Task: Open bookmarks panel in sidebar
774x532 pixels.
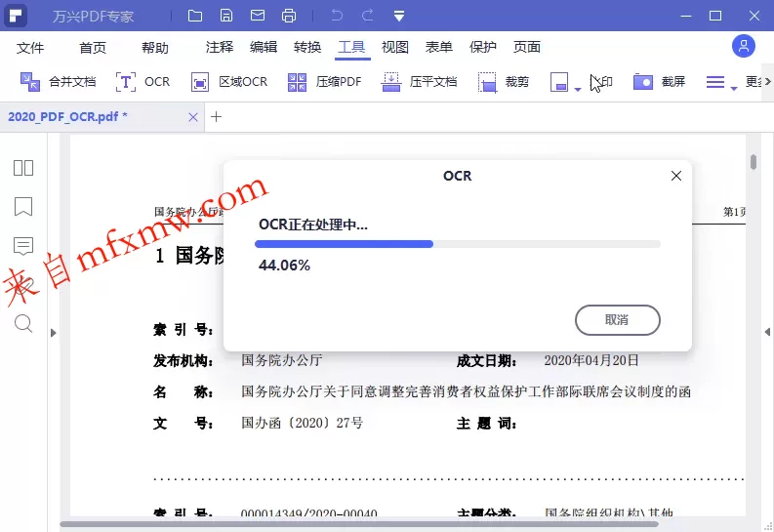Action: [23, 206]
